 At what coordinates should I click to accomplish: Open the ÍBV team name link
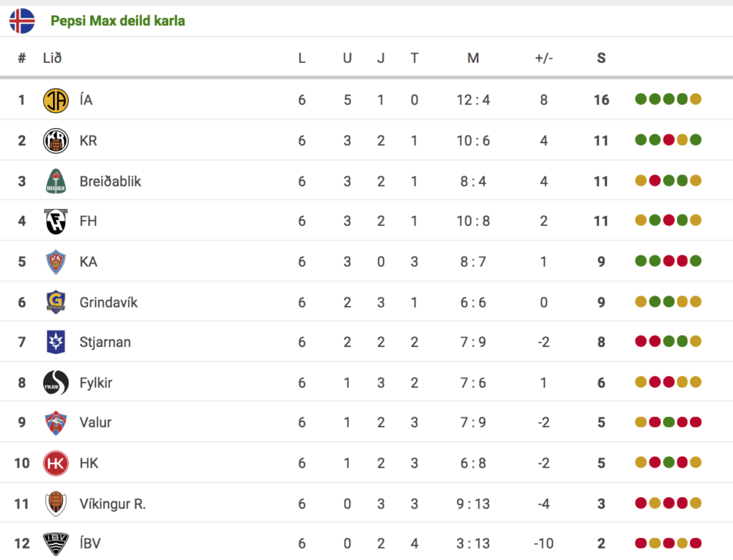[x=90, y=543]
